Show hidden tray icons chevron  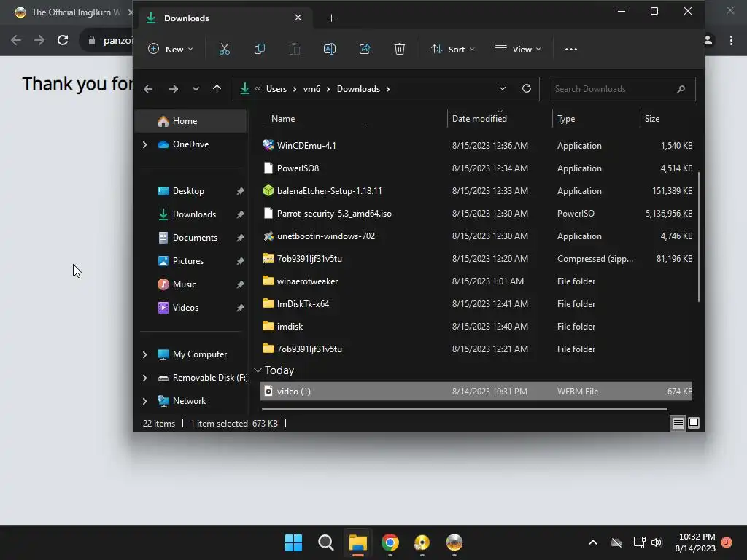pyautogui.click(x=593, y=542)
